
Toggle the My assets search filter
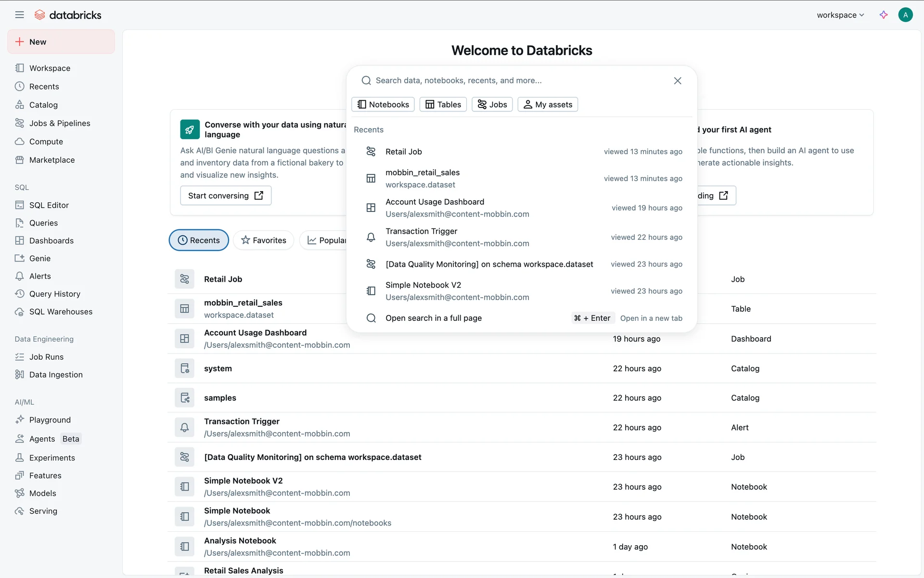pyautogui.click(x=548, y=105)
